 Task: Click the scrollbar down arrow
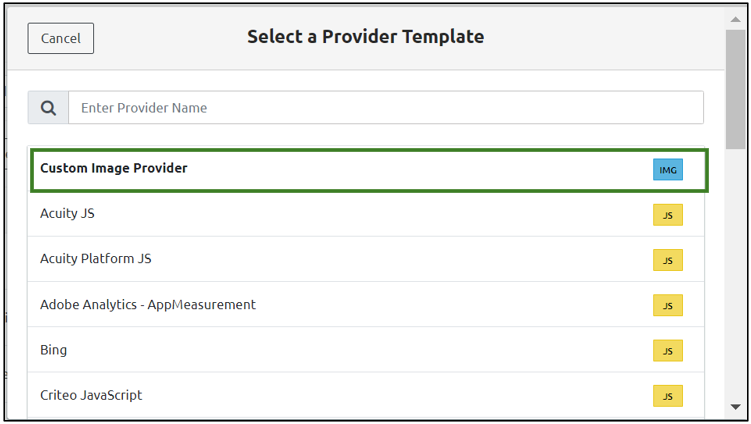click(736, 408)
